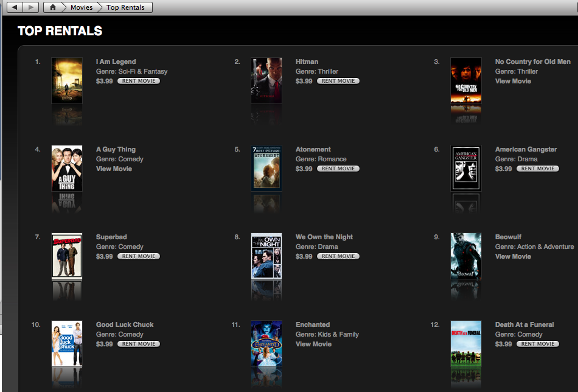Open the No Country for Old Men poster
578x392 pixels.
point(466,80)
